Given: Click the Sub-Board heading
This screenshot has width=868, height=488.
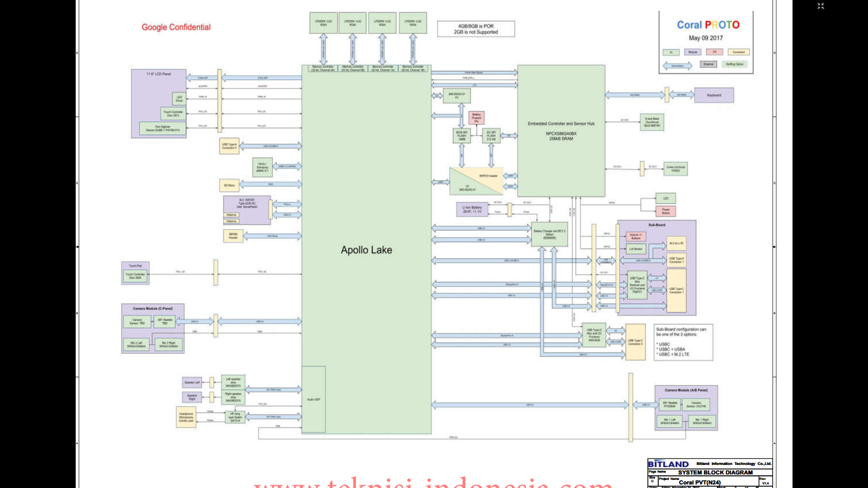Looking at the screenshot, I should (x=657, y=224).
